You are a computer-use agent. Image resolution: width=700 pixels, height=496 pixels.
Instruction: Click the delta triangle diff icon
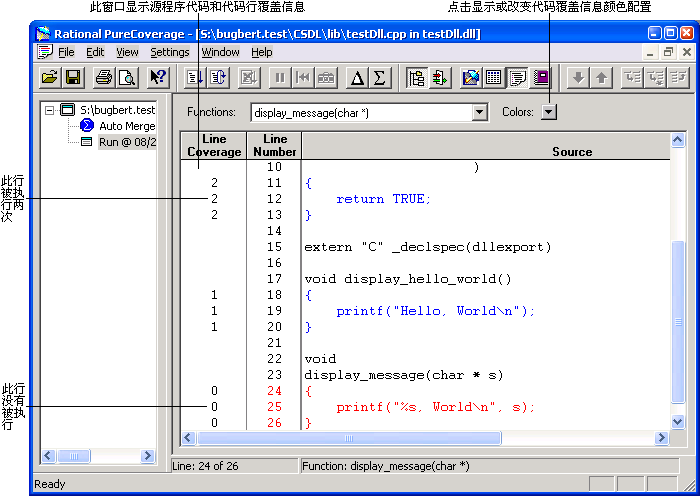pos(357,78)
